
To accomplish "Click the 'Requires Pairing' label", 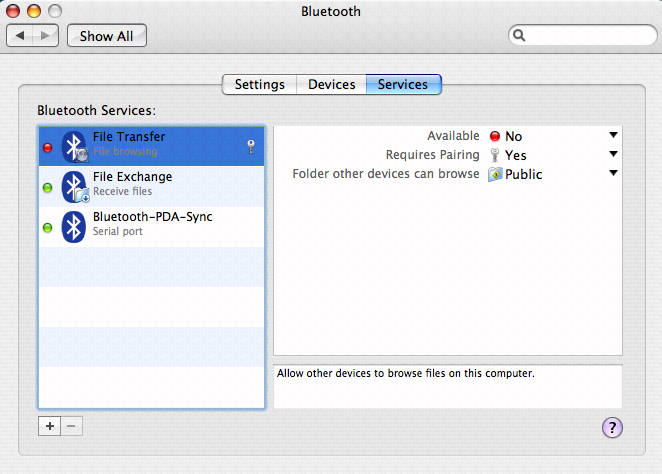I will pos(432,155).
